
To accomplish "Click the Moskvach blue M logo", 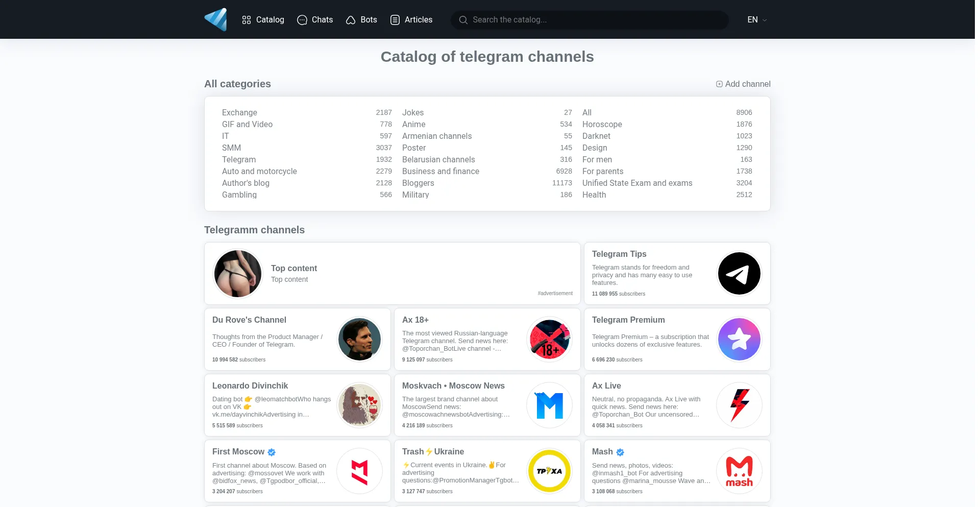I will [x=549, y=405].
